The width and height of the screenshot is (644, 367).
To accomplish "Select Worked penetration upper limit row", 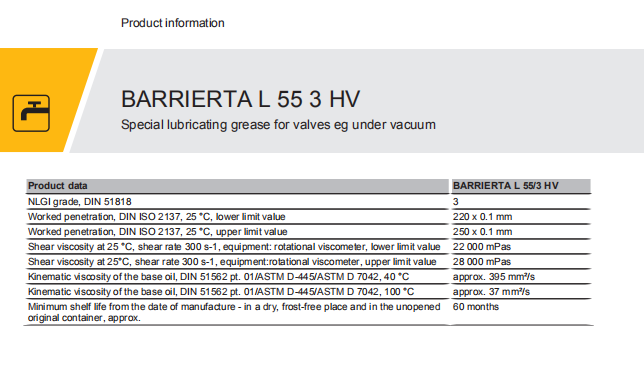I will [x=308, y=232].
